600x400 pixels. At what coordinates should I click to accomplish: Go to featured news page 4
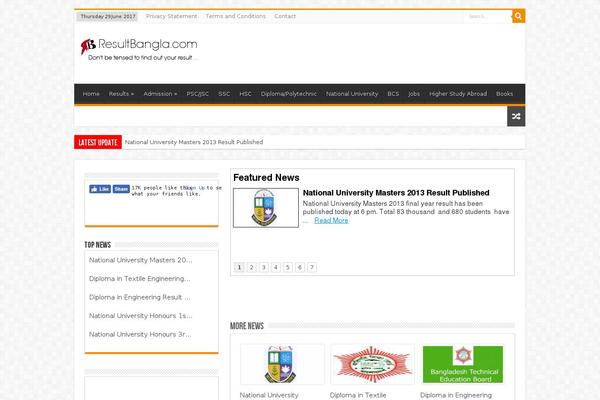point(276,267)
